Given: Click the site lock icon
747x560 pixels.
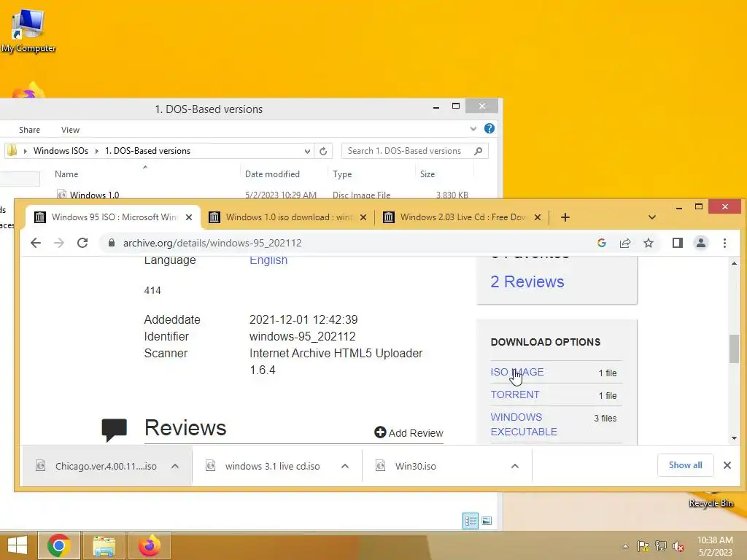Looking at the screenshot, I should (112, 243).
